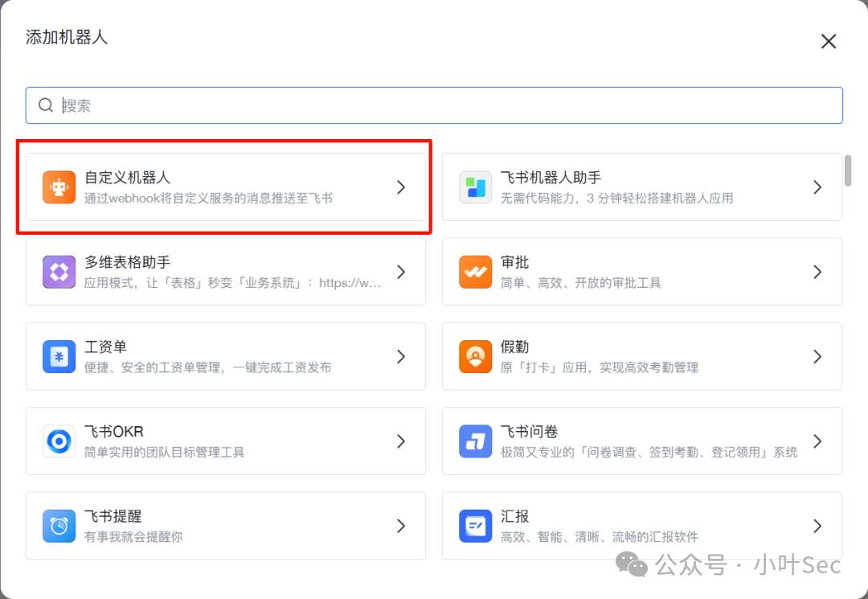Click description 有事我就会提醒你
868x599 pixels.
[x=133, y=537]
